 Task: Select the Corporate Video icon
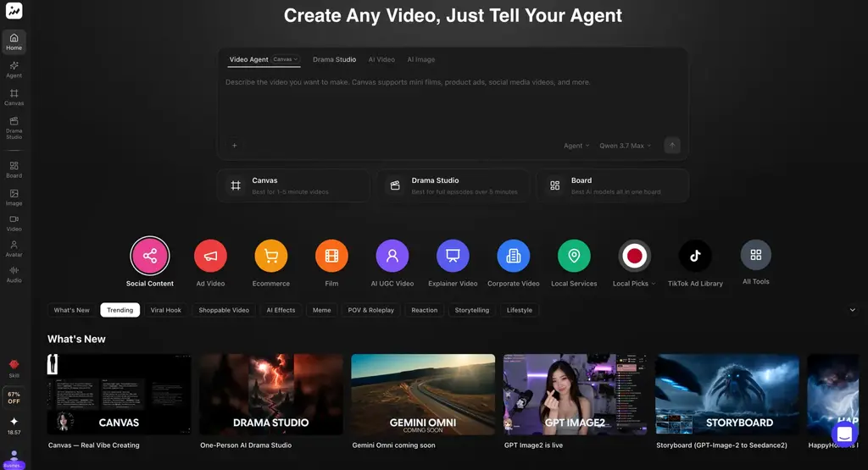[x=513, y=256]
